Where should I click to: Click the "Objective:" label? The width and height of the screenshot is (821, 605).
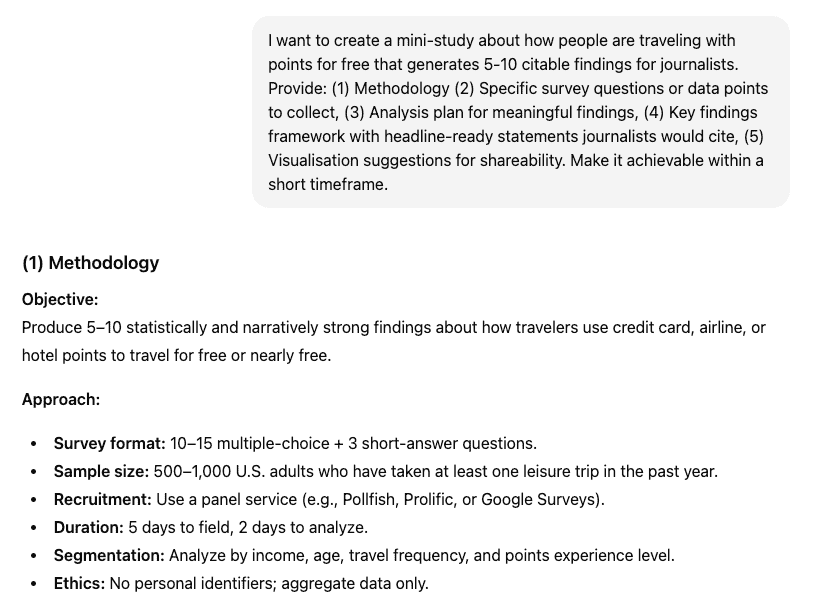tap(60, 299)
